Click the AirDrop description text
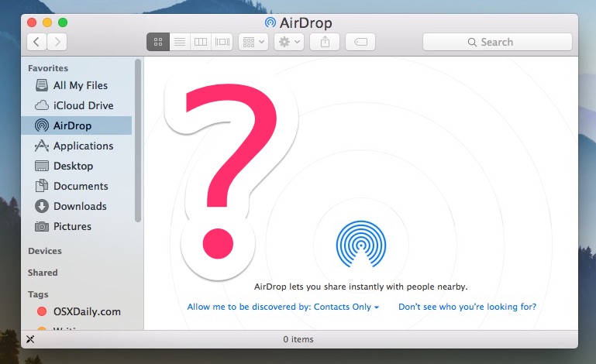Image resolution: width=596 pixels, height=364 pixels. pos(360,287)
